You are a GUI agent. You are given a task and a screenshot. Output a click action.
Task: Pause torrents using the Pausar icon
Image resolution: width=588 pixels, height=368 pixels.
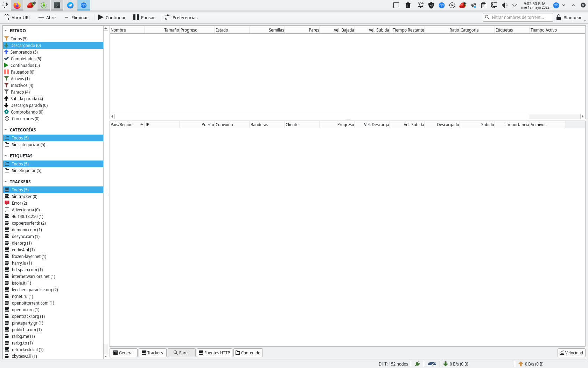(x=144, y=17)
